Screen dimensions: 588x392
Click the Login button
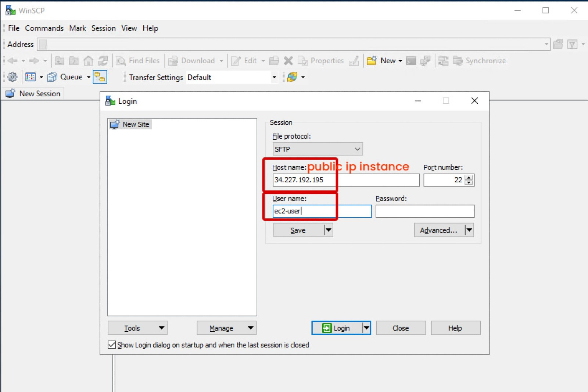[x=337, y=328]
